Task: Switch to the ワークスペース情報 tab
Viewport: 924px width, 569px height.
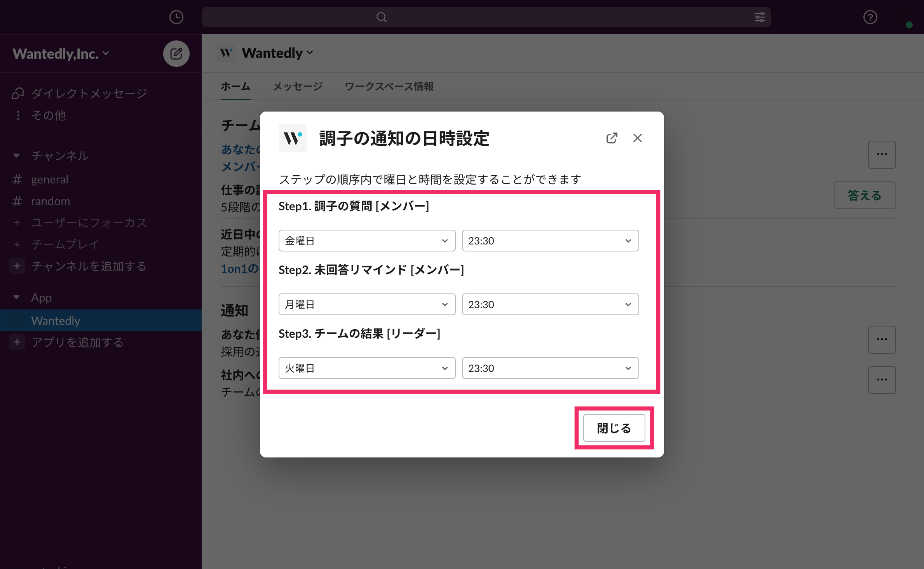Action: (x=389, y=86)
